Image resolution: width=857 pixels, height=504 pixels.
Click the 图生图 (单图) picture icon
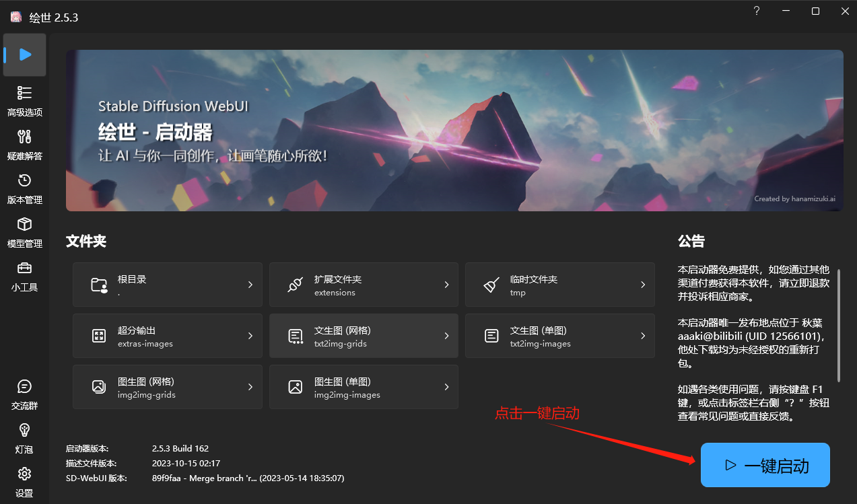(295, 387)
